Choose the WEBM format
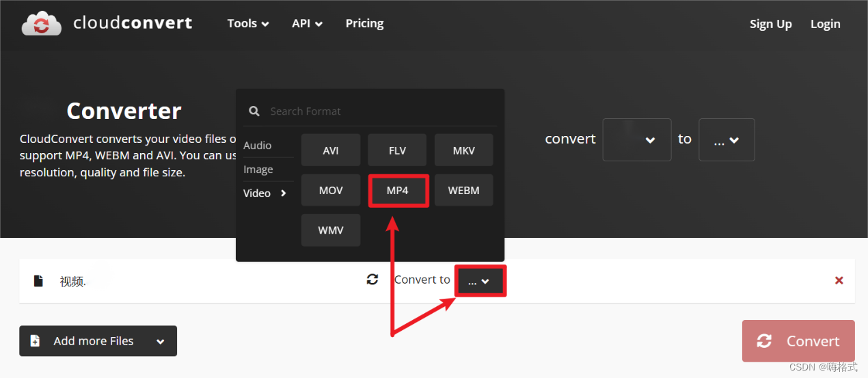Screen dimensions: 868x378 [463, 190]
